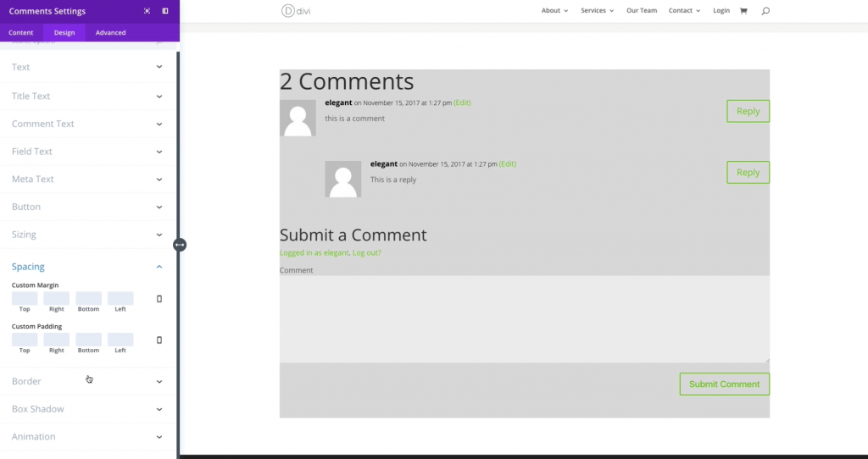Image resolution: width=868 pixels, height=459 pixels.
Task: Click the Custom Margin Top field
Action: coord(25,298)
